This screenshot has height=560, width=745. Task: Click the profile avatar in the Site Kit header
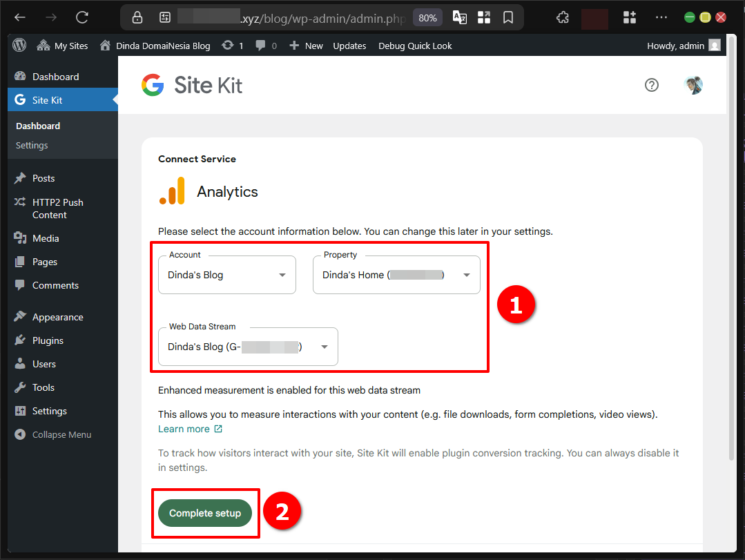(693, 85)
